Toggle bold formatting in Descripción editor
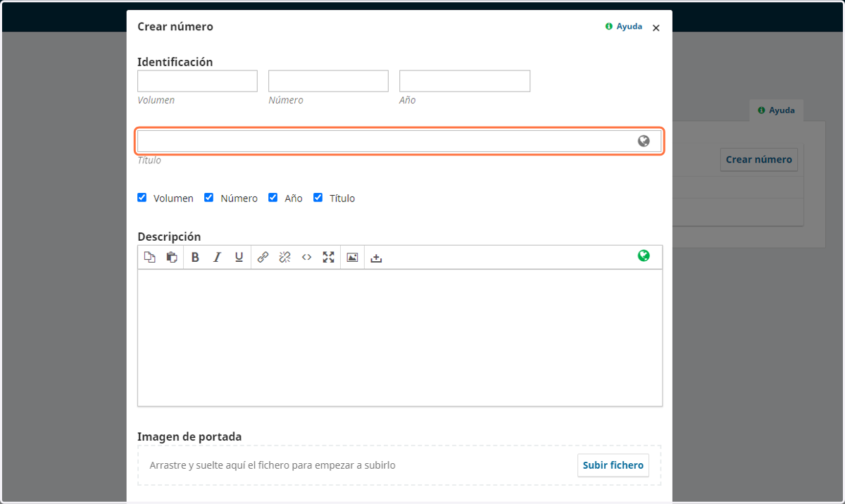The image size is (845, 504). (195, 258)
